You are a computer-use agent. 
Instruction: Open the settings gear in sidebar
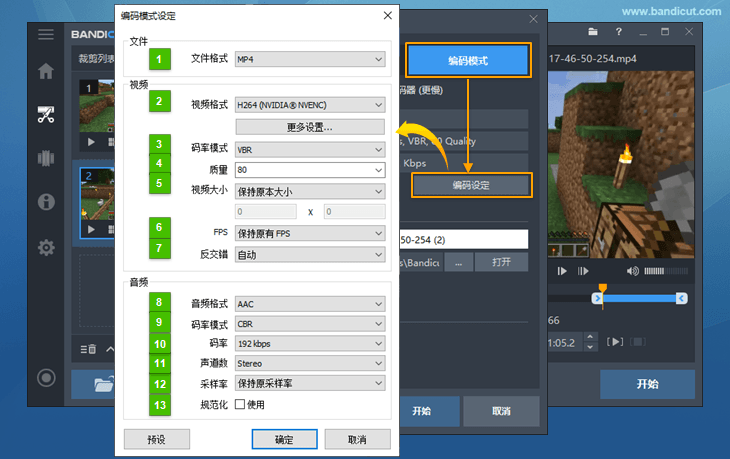click(x=45, y=247)
